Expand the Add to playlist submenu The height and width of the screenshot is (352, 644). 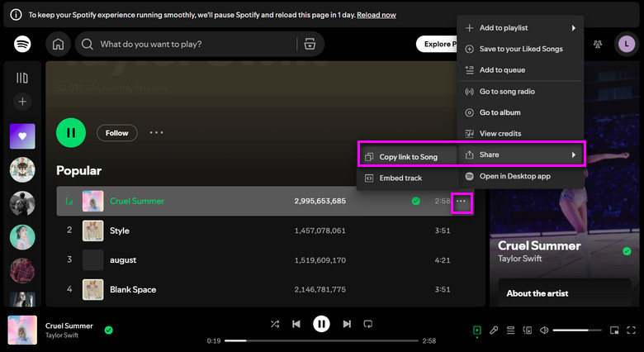coord(520,28)
